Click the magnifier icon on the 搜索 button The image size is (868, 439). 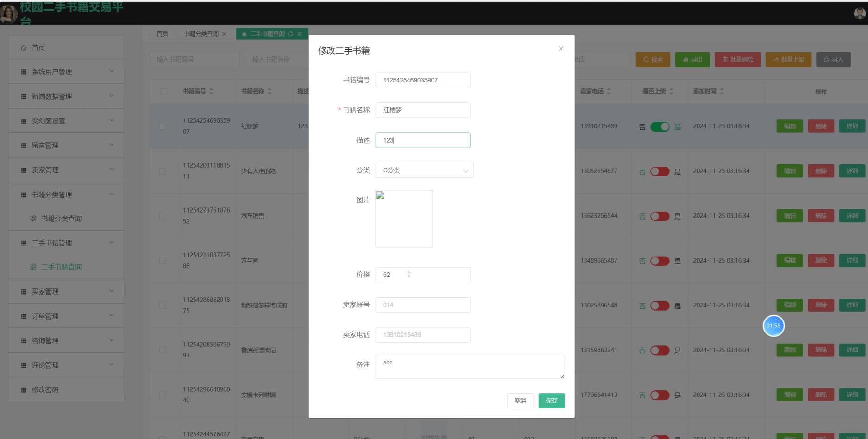tap(647, 59)
